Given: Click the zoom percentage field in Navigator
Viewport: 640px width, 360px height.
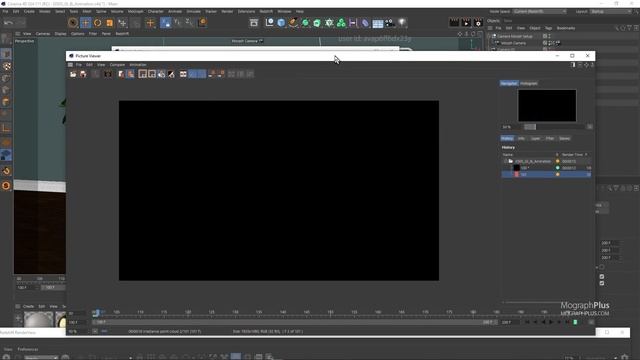Looking at the screenshot, I should click(511, 127).
